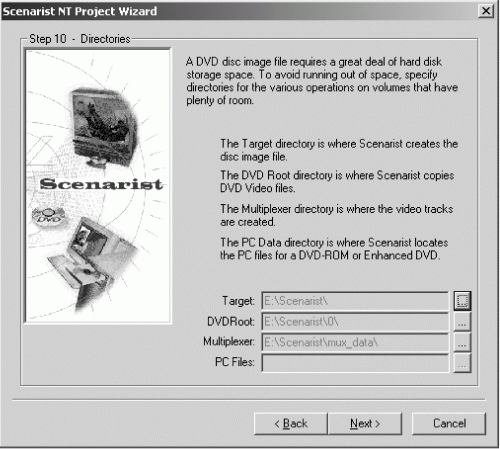Click the television monitor picture in artwork
The image size is (500, 449).
coord(104,127)
